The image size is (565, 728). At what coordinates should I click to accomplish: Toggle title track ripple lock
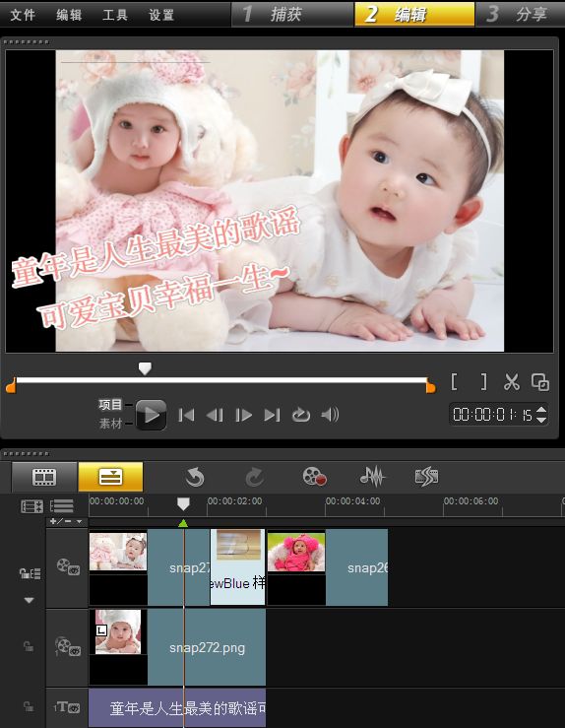click(29, 706)
